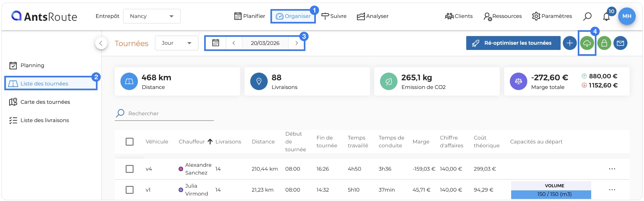Click the purple margin scales icon
The width and height of the screenshot is (644, 201).
click(518, 81)
